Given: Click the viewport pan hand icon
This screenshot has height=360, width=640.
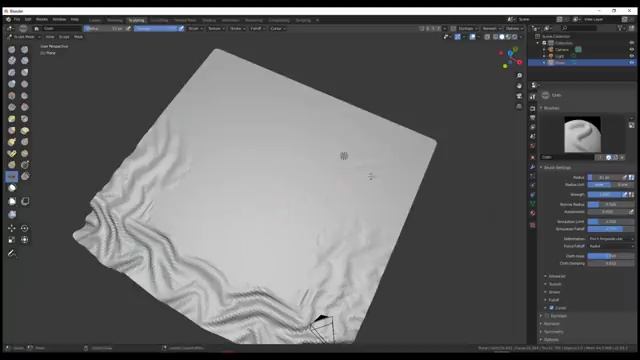Looking at the screenshot, I should click(519, 86).
